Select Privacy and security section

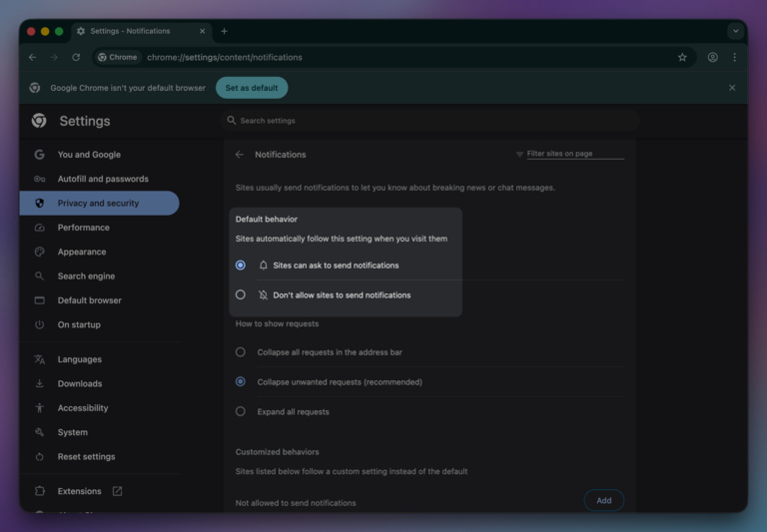pyautogui.click(x=99, y=203)
